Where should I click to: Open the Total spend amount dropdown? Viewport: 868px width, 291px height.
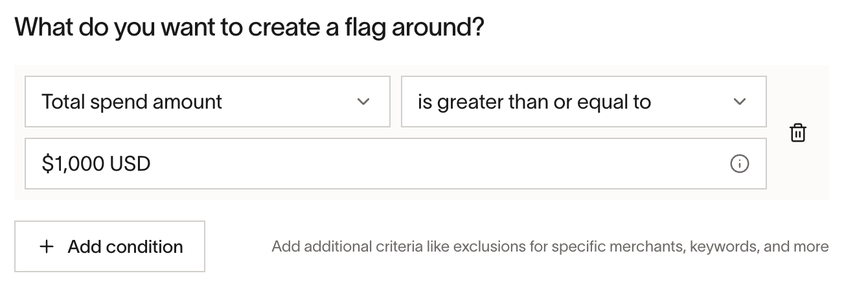pyautogui.click(x=207, y=102)
